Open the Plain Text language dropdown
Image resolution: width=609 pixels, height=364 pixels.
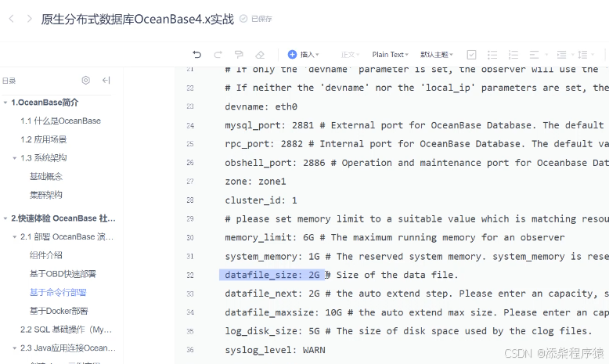[x=390, y=55]
